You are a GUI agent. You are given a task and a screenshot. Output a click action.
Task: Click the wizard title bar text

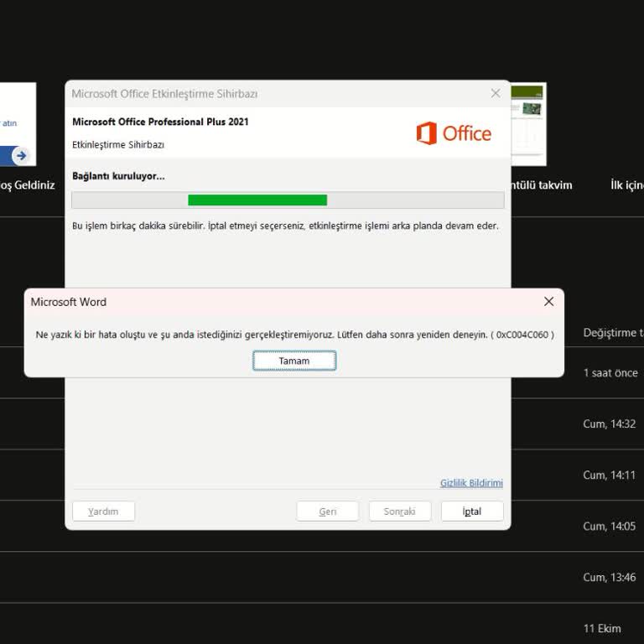point(164,94)
